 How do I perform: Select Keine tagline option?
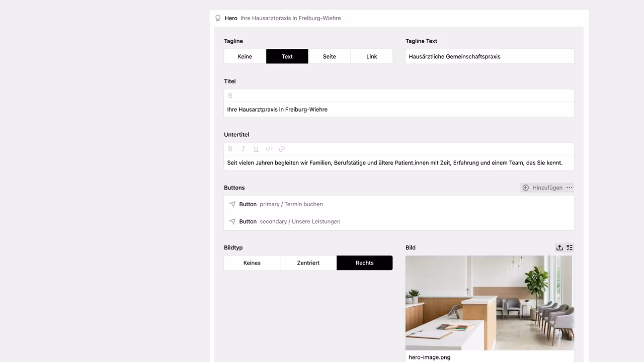(x=245, y=56)
